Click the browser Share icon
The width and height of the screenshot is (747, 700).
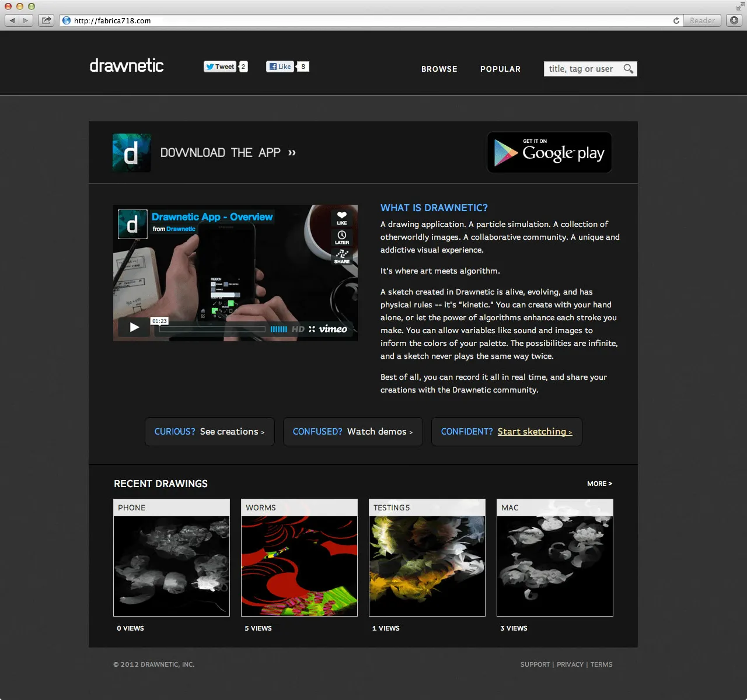pos(46,20)
